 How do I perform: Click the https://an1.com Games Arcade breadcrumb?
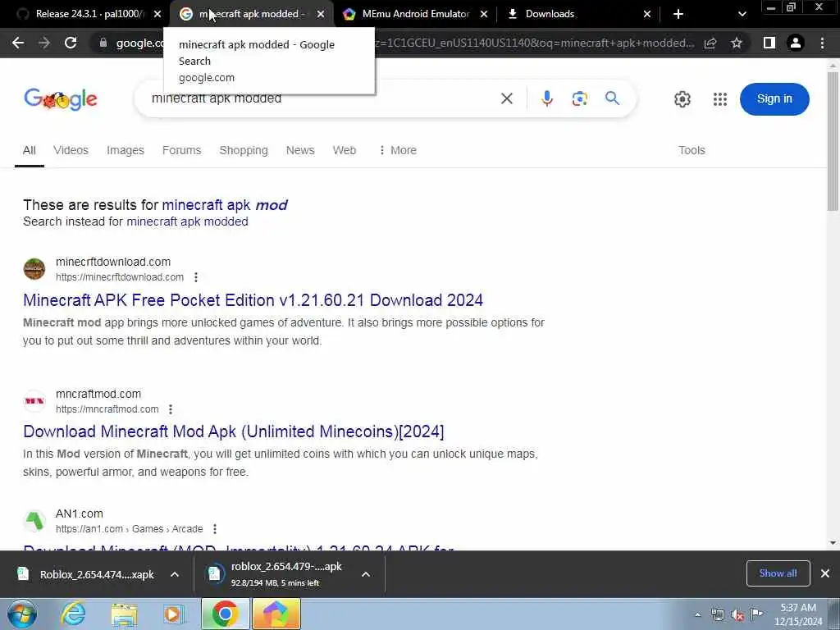pos(129,529)
